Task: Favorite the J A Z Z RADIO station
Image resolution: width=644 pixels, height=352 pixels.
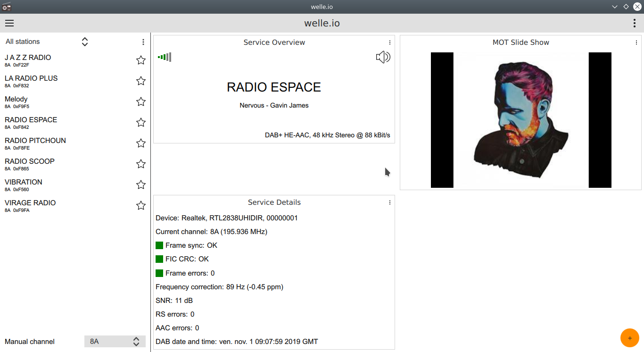Action: click(140, 60)
